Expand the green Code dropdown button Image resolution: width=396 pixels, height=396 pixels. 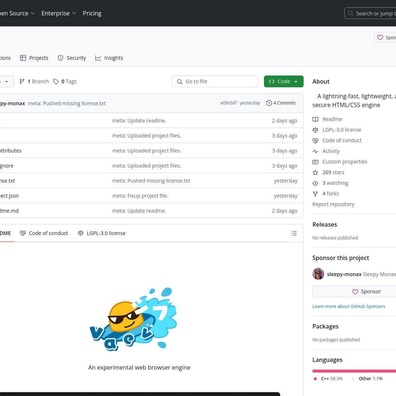click(284, 81)
